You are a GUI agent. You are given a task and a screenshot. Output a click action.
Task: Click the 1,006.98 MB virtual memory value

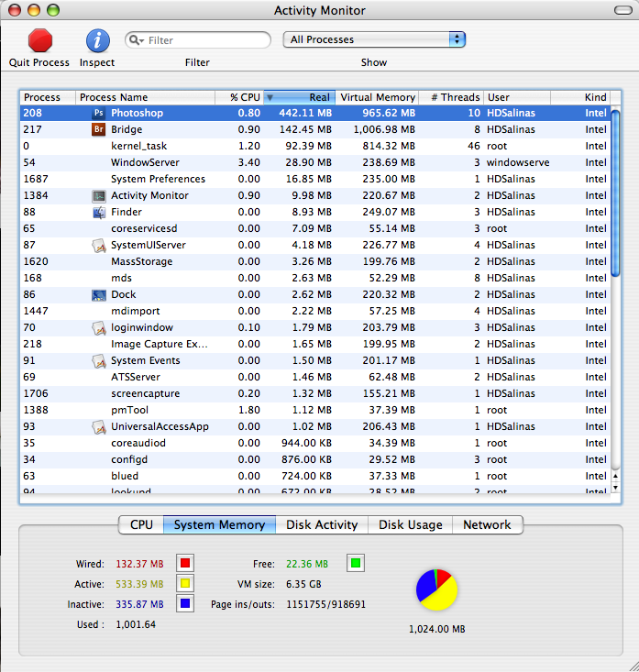pos(384,129)
